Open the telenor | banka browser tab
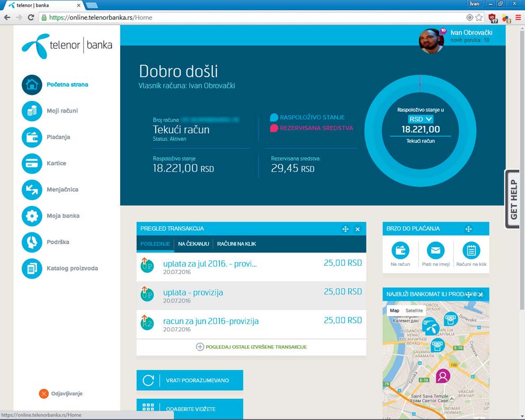 (x=43, y=5)
